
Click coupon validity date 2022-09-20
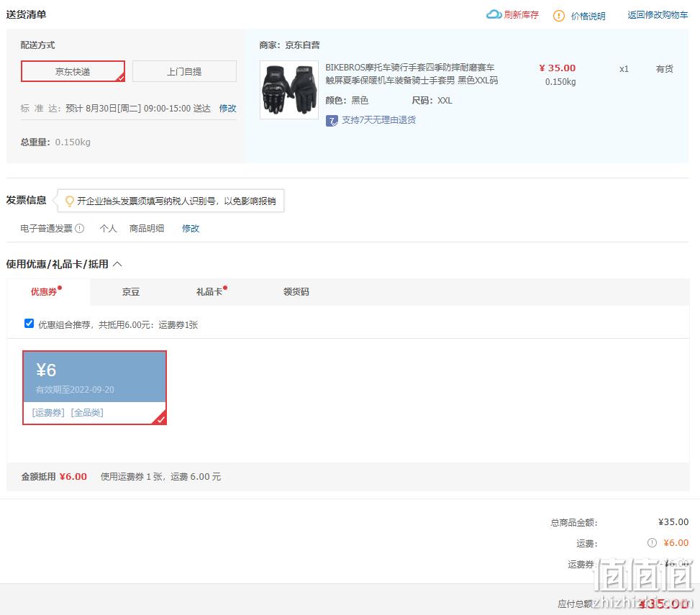[92, 390]
